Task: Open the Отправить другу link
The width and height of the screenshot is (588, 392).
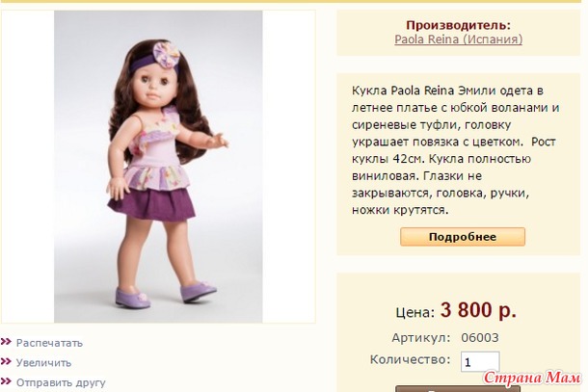Action: pos(61,382)
